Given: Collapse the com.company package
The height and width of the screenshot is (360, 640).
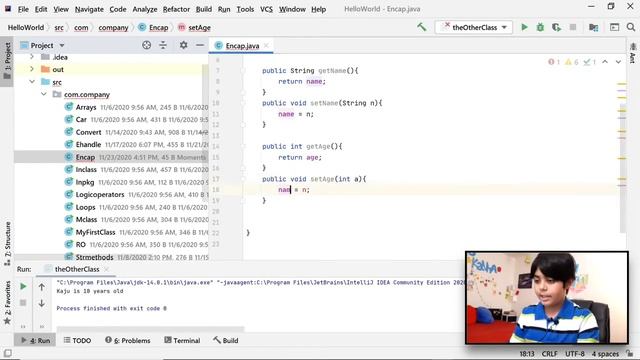Looking at the screenshot, I should 44,94.
